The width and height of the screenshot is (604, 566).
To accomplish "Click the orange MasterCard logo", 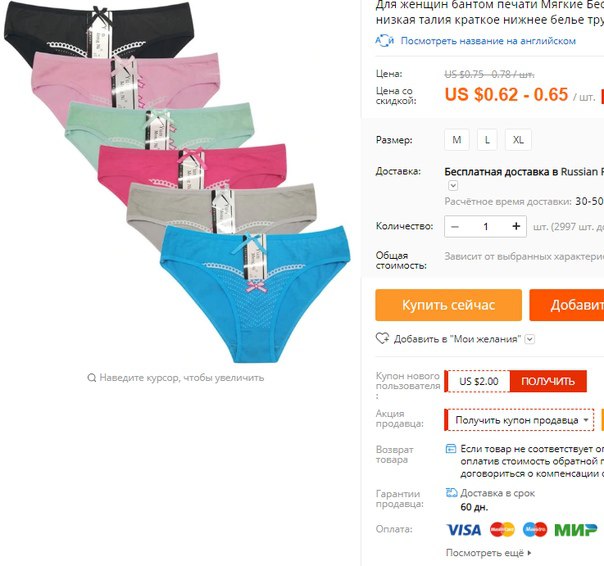I will (502, 529).
